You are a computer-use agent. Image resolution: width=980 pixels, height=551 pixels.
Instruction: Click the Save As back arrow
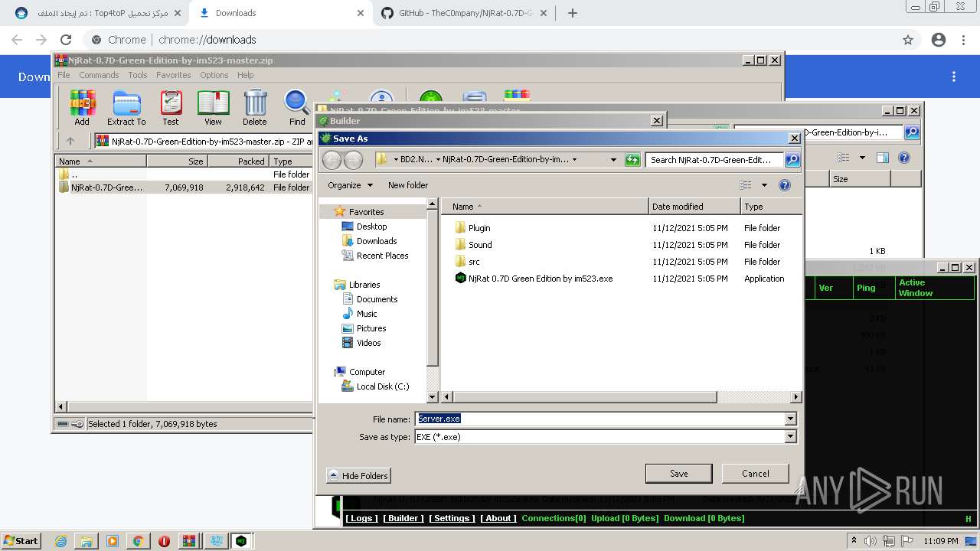332,160
